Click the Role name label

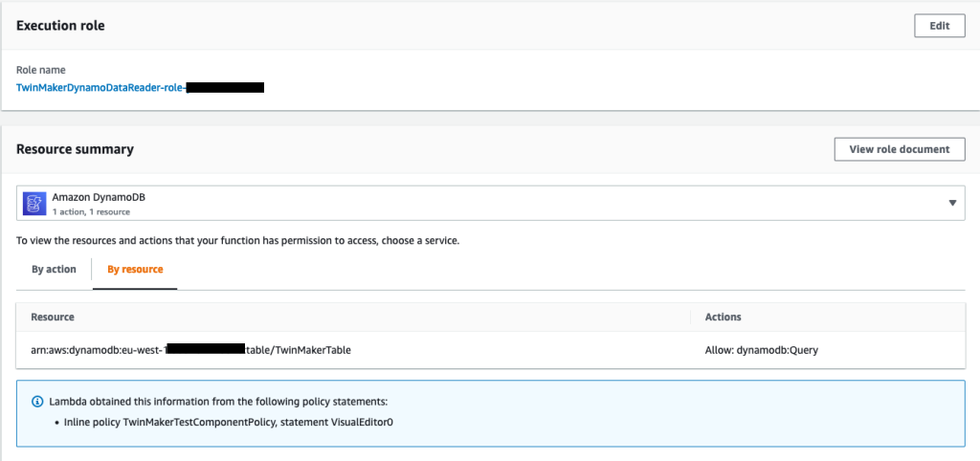point(40,70)
